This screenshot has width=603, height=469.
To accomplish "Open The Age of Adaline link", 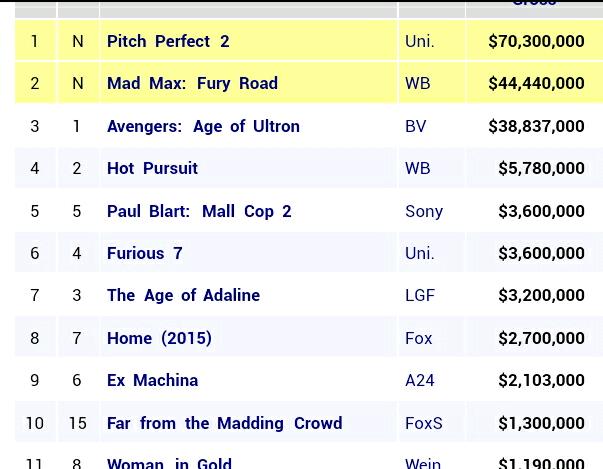I will (x=183, y=295).
